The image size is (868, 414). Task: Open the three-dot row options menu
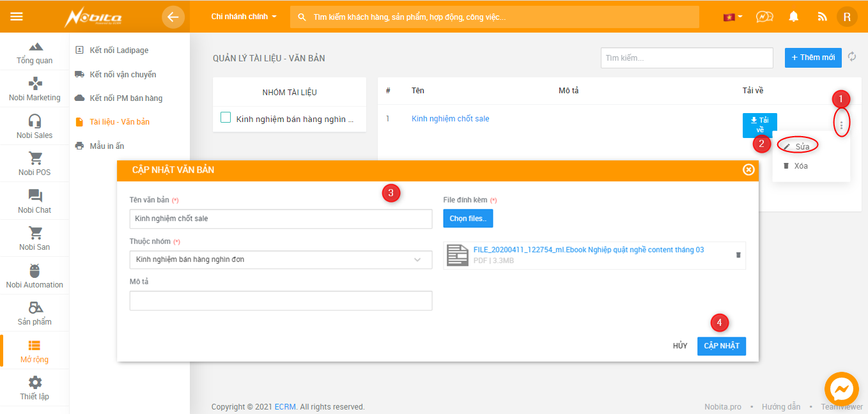coord(841,125)
